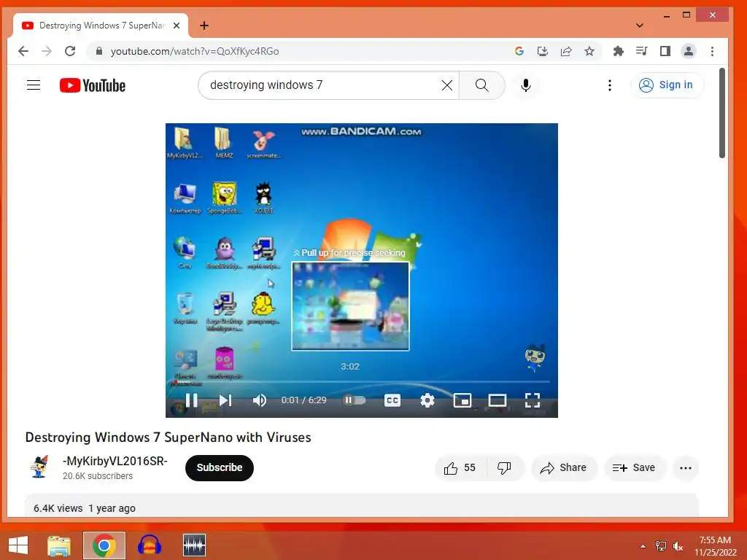Toggle the autoplay switch
Screen dimensions: 747x560
[354, 400]
